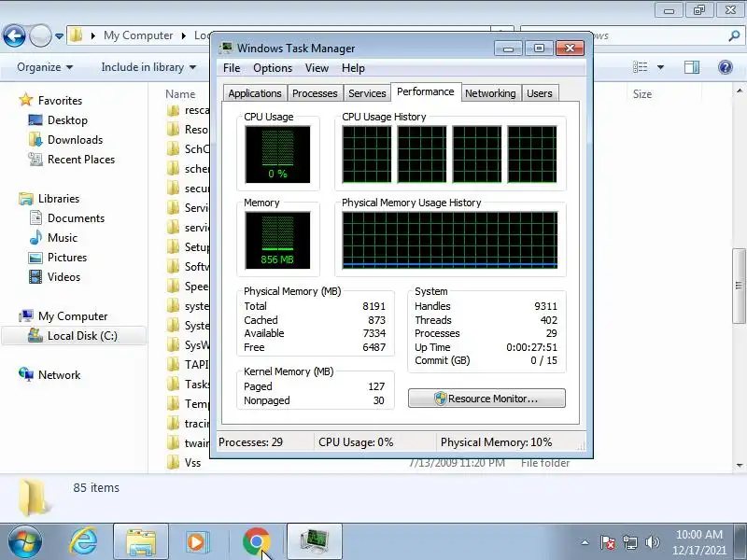Open the Pictures library
This screenshot has height=560, width=747.
tap(67, 258)
